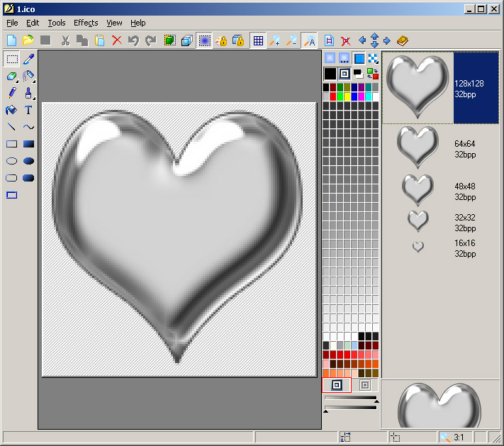Choose the Eraser tool
Screen dimensions: 504x446
click(12, 76)
